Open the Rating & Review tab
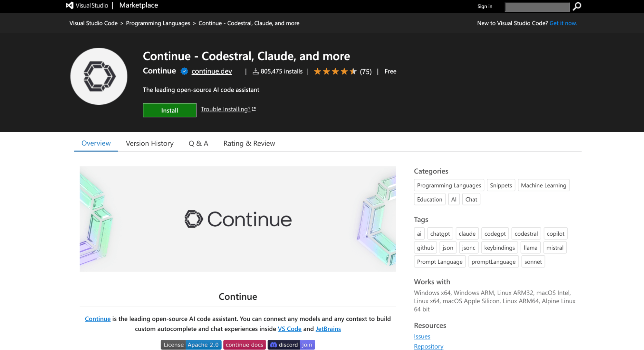The image size is (644, 350). 249,143
